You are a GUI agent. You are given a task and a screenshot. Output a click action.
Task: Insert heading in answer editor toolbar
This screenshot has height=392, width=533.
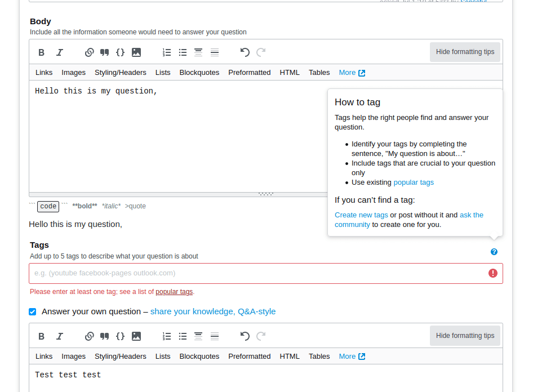pos(198,336)
